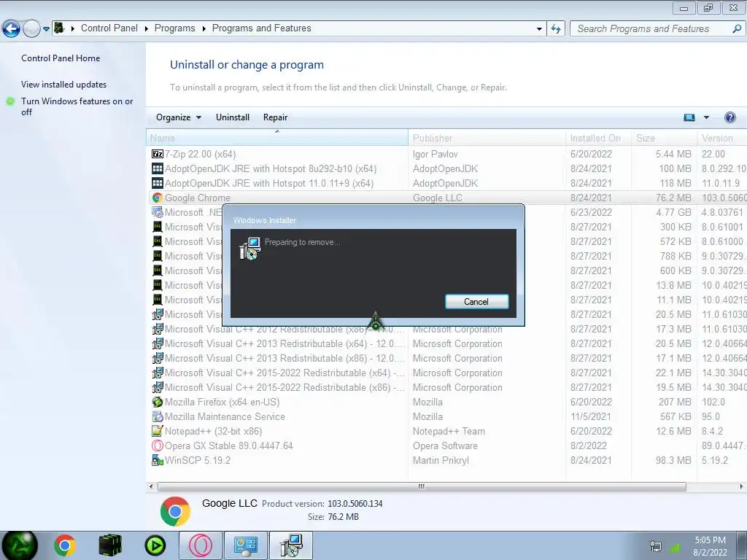Click the Visual C++ 2015-2022 x86 row icon

pyautogui.click(x=158, y=388)
